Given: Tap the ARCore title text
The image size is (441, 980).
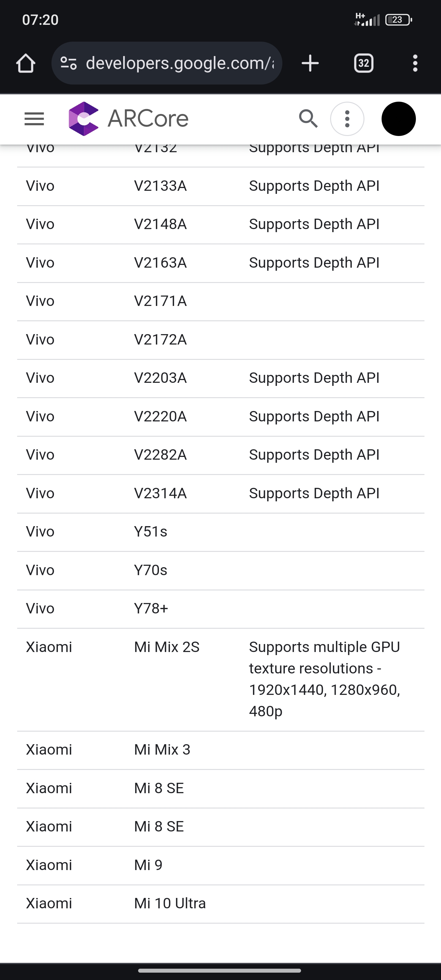Looking at the screenshot, I should click(148, 119).
